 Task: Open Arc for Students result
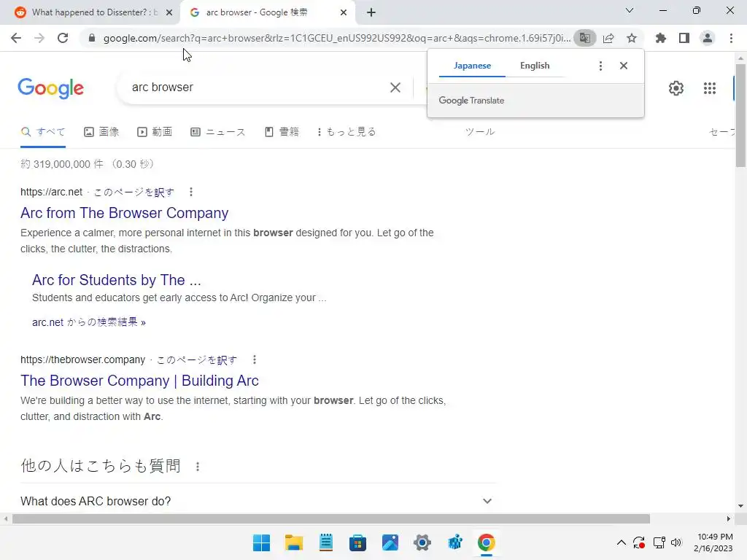pos(116,280)
